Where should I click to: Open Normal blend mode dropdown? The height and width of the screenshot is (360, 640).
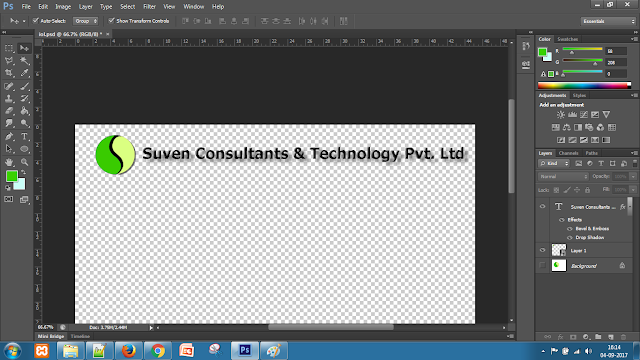(x=563, y=176)
